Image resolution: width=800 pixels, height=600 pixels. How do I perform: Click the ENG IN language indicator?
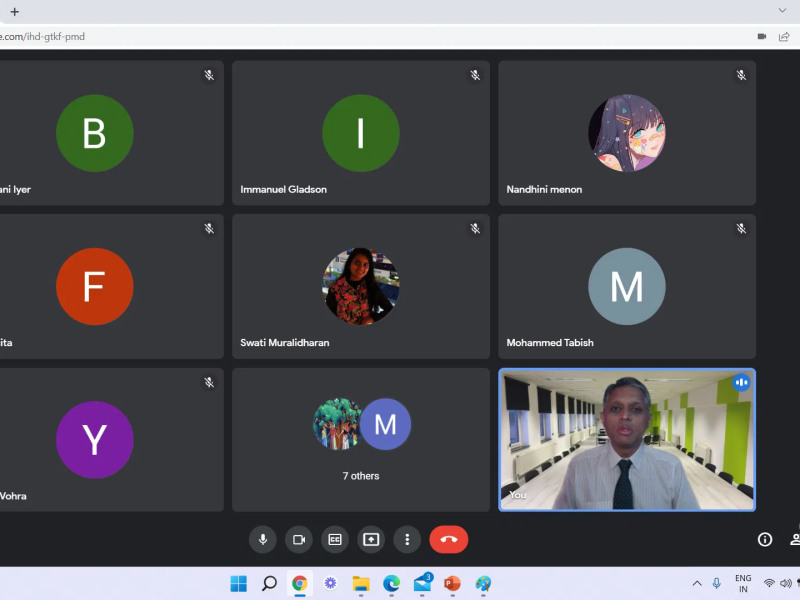click(x=743, y=583)
